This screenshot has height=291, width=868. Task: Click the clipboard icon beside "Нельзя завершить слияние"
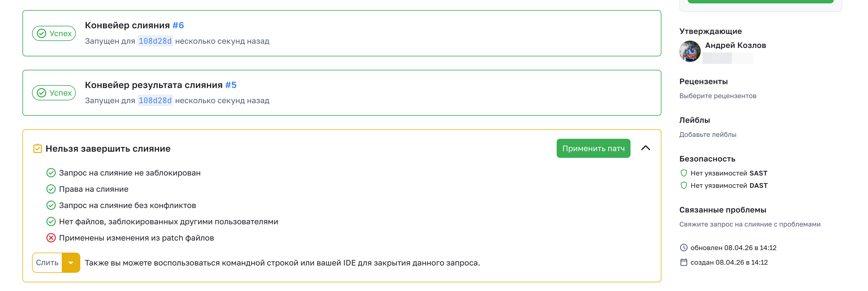tap(37, 148)
